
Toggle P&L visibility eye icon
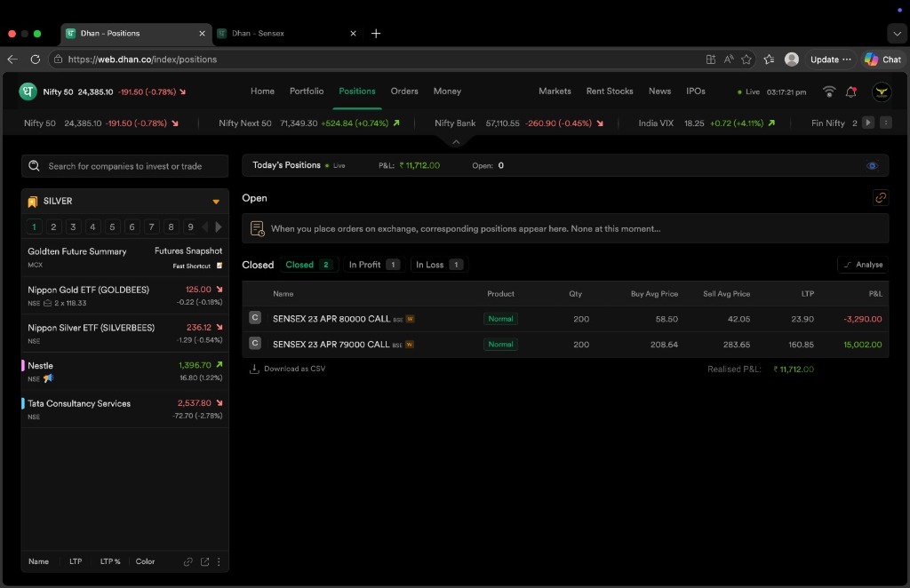click(x=872, y=166)
